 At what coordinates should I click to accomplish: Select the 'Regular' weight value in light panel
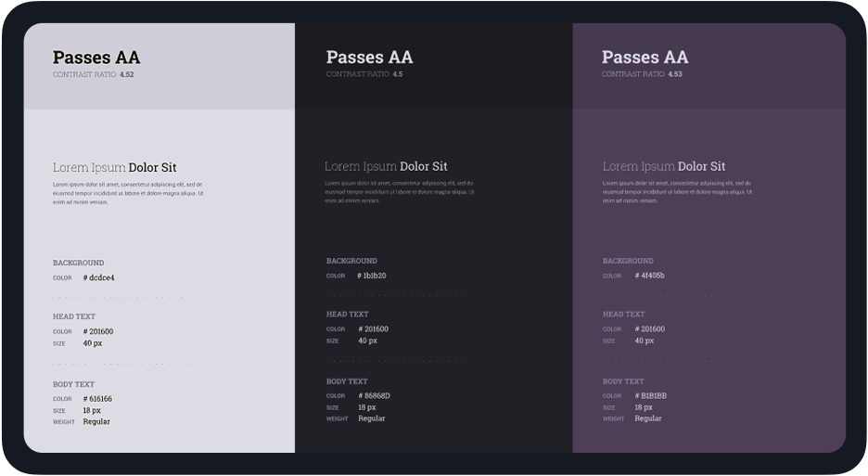coord(96,422)
